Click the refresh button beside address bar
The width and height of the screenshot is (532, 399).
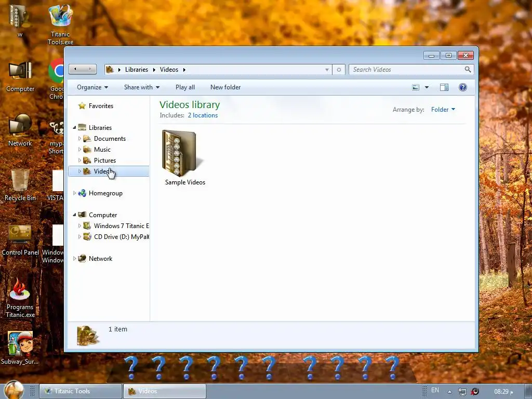pyautogui.click(x=339, y=70)
